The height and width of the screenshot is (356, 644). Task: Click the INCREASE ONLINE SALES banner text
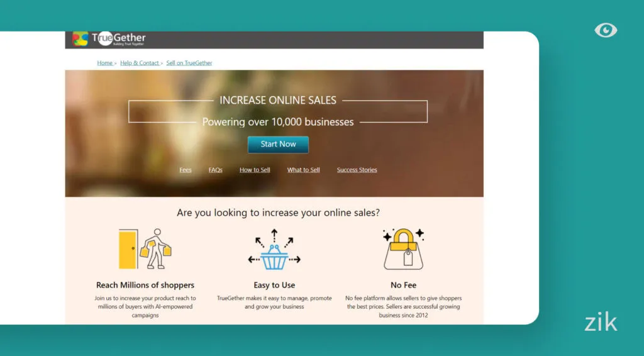click(x=278, y=100)
